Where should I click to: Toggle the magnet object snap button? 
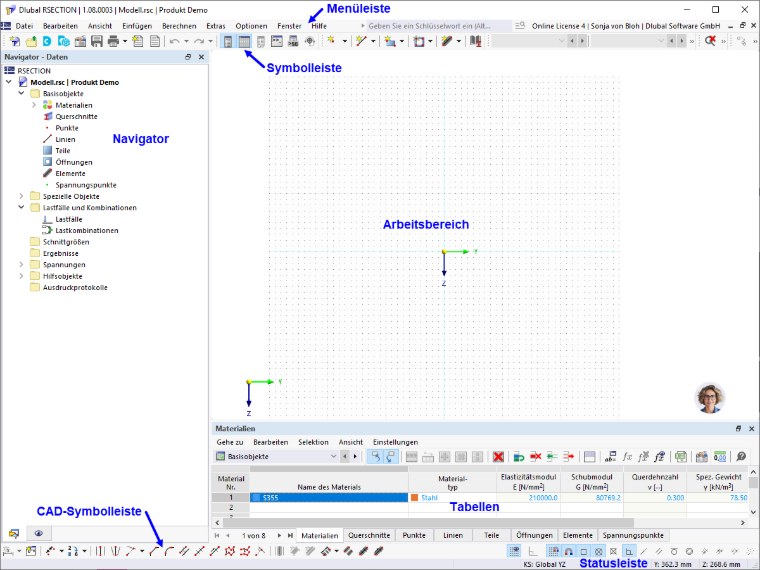[568, 551]
